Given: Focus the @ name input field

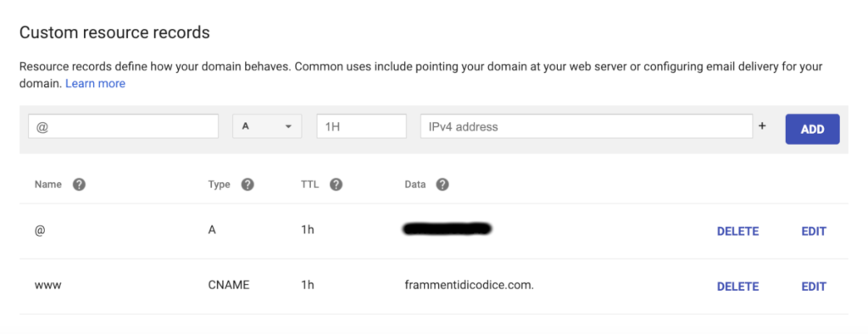Looking at the screenshot, I should (x=124, y=126).
